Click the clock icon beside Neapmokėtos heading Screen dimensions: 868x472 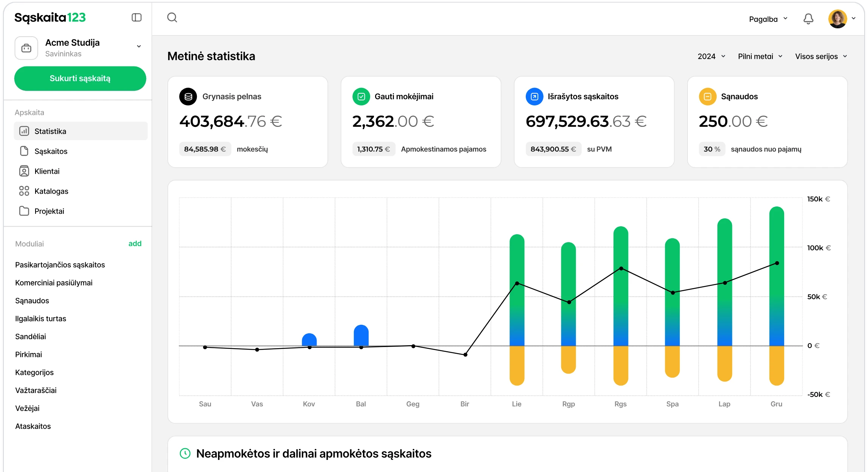[185, 453]
